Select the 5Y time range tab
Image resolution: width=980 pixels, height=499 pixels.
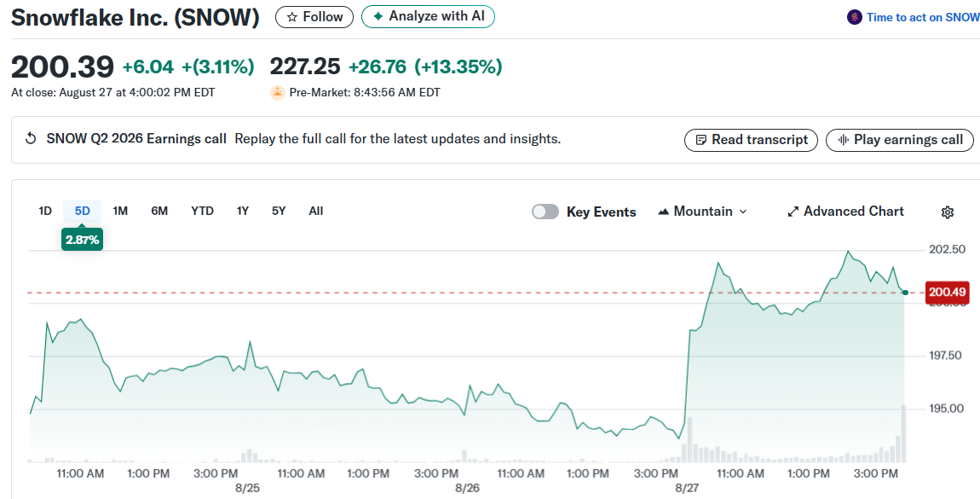coord(279,212)
